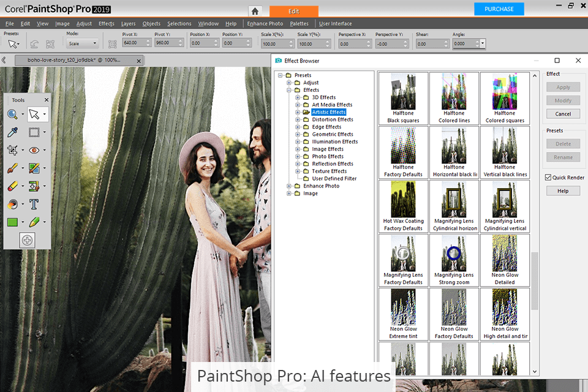Expand the Enhance Photo folder
This screenshot has width=588, height=392.
[289, 186]
